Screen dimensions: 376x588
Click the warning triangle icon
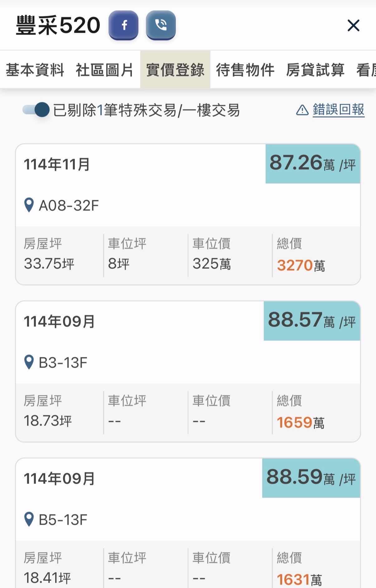tap(302, 110)
